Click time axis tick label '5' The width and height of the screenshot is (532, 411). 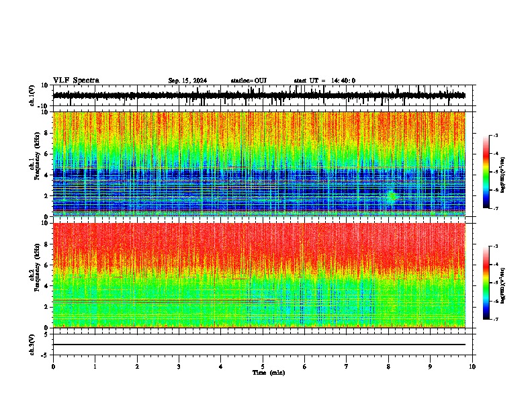pyautogui.click(x=263, y=367)
